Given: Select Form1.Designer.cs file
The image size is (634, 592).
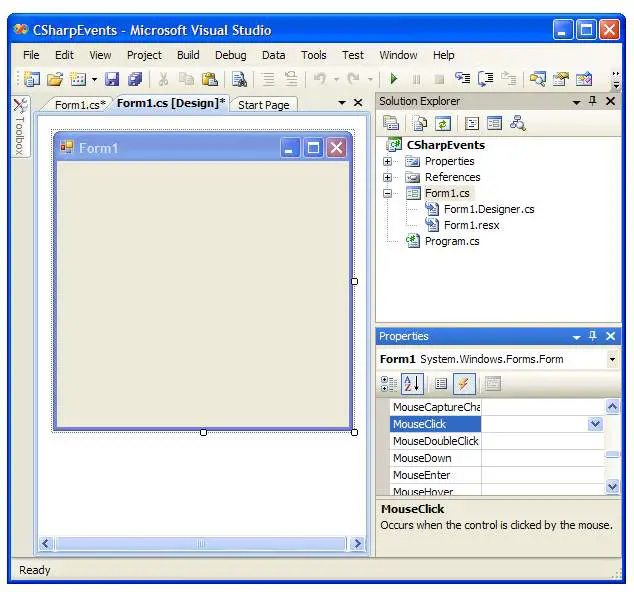Looking at the screenshot, I should (488, 209).
